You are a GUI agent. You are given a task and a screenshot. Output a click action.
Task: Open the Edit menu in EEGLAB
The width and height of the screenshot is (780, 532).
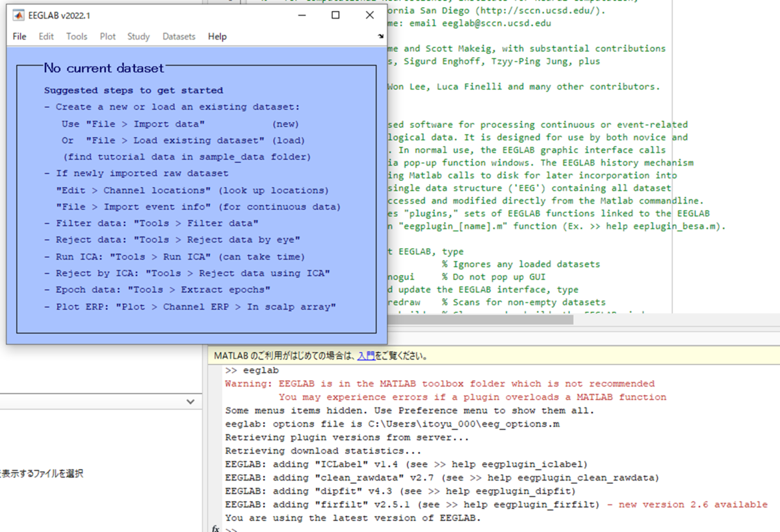point(46,36)
